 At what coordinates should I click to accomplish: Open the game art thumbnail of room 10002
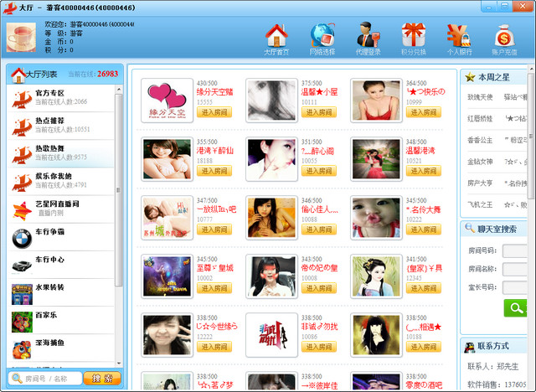tap(167, 276)
